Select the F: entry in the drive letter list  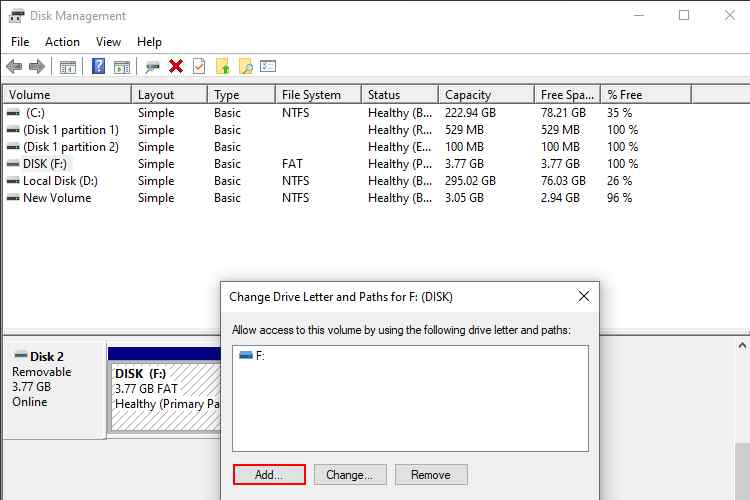pos(259,355)
